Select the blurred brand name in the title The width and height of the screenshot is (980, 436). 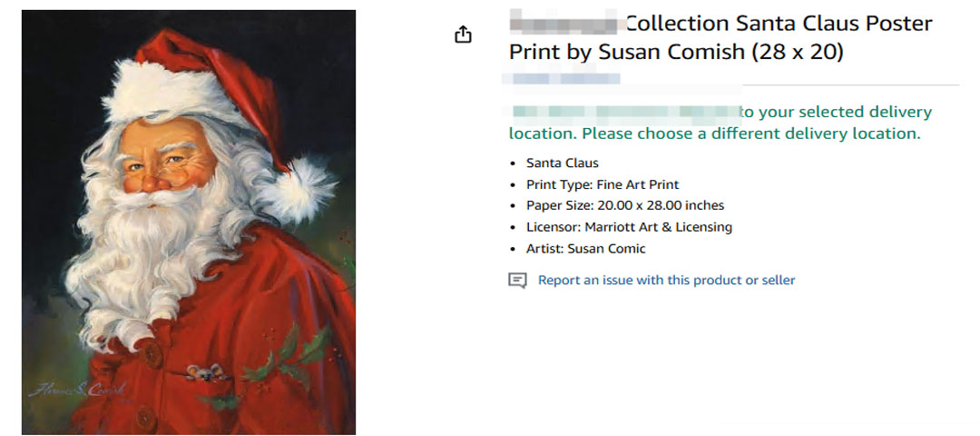pos(563,24)
